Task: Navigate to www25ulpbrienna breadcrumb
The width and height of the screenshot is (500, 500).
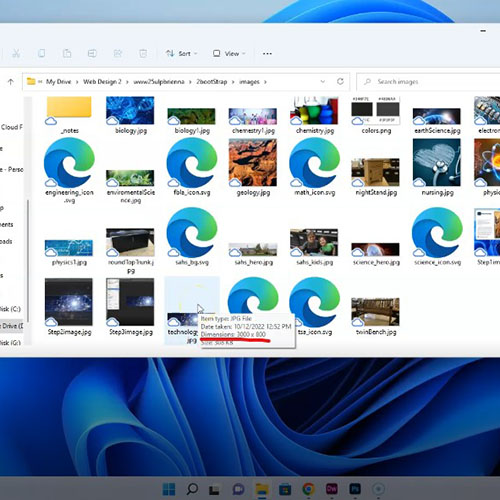Action: 159,82
